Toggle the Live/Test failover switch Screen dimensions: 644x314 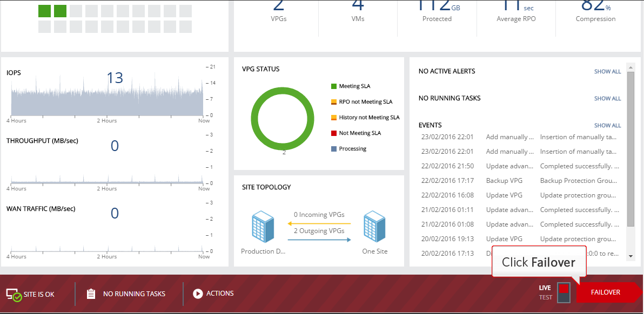(563, 292)
